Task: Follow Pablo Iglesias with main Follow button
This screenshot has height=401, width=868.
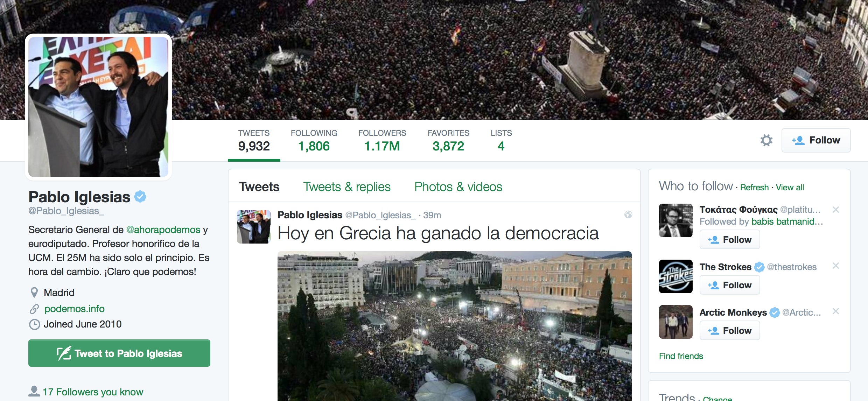Action: click(x=816, y=140)
